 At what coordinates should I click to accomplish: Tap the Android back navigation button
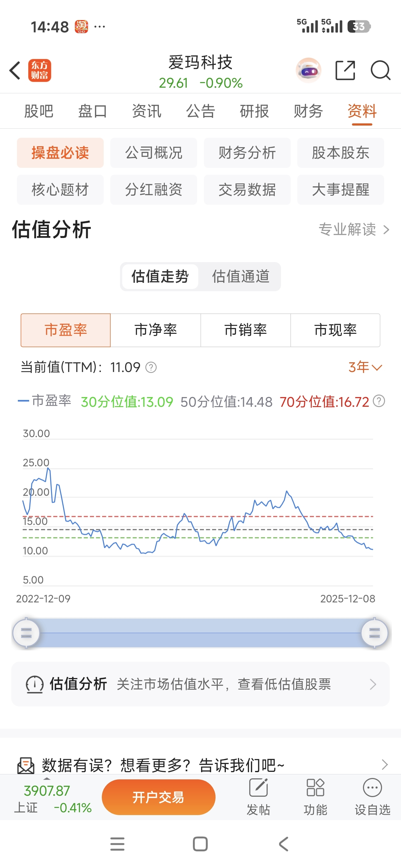click(284, 844)
